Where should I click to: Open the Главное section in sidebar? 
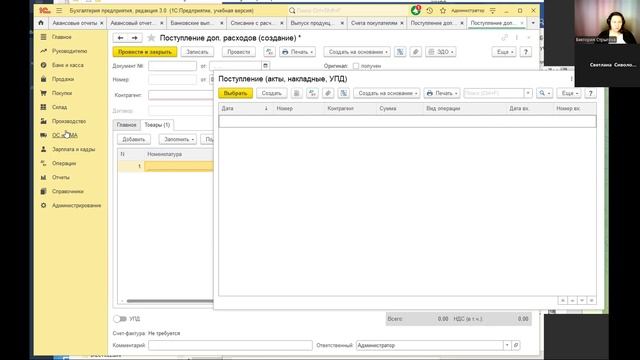[62, 37]
